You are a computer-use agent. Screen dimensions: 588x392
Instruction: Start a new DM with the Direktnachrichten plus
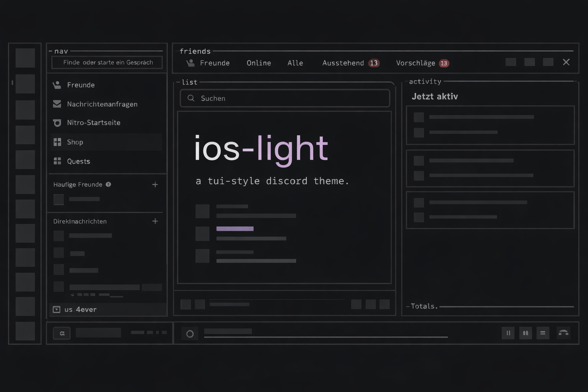(155, 221)
